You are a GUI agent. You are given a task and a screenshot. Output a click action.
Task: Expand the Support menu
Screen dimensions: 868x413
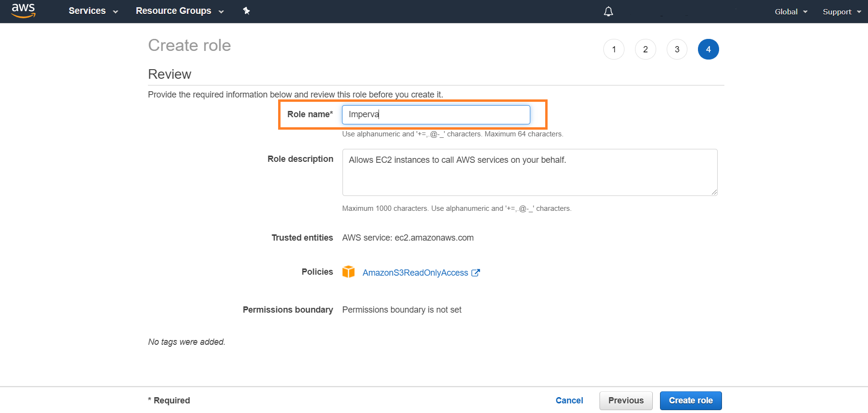pyautogui.click(x=842, y=12)
